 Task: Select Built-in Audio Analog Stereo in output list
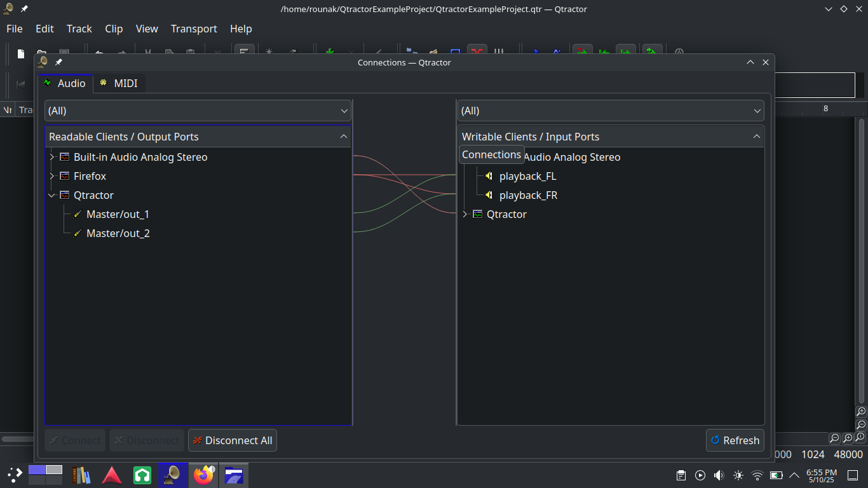coord(140,157)
